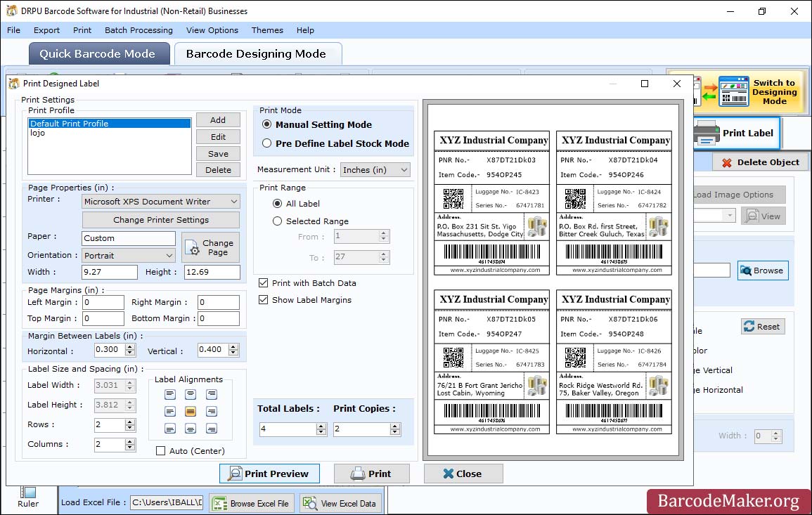Screen dimensions: 812x515
Task: Select Default Print Profile entry
Action: (110, 123)
